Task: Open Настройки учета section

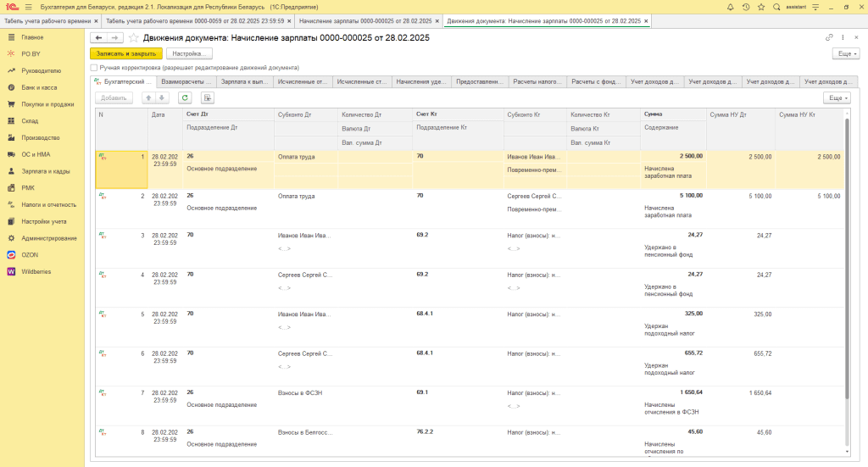Action: pyautogui.click(x=44, y=221)
